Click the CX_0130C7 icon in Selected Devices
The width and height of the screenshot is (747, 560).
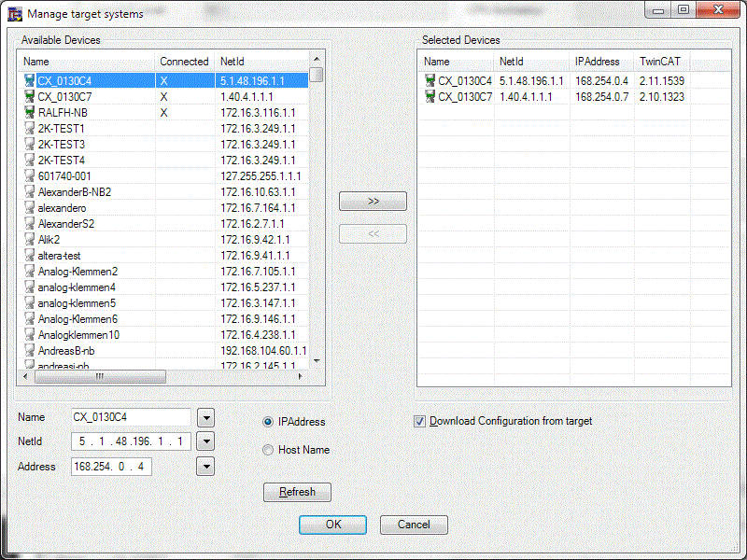(430, 97)
